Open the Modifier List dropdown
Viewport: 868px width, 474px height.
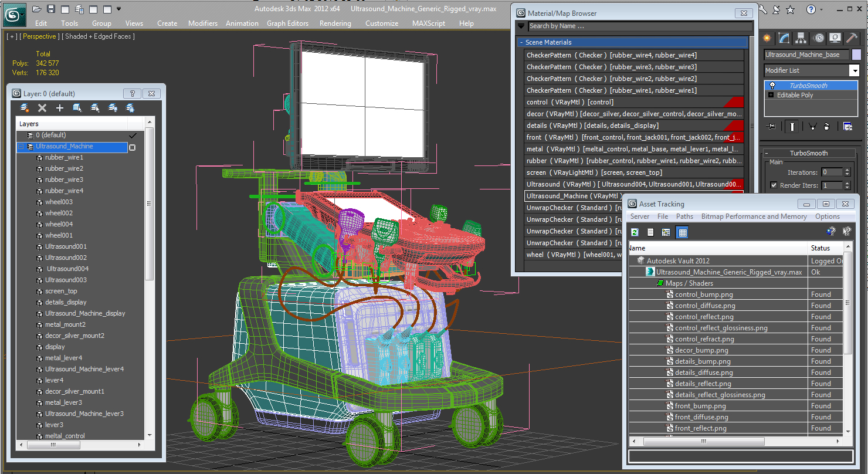point(854,70)
